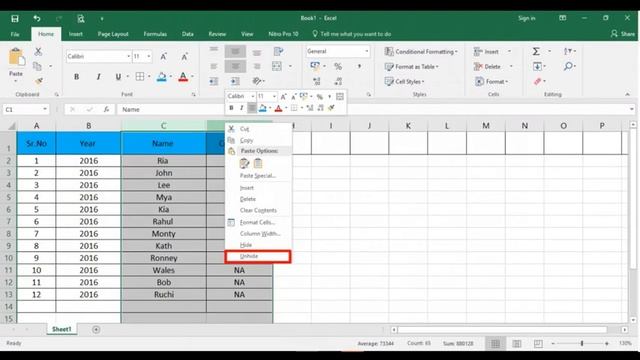Toggle Italic in the ribbon Font group
Image resolution: width=640 pixels, height=360 pixels.
tap(98, 77)
